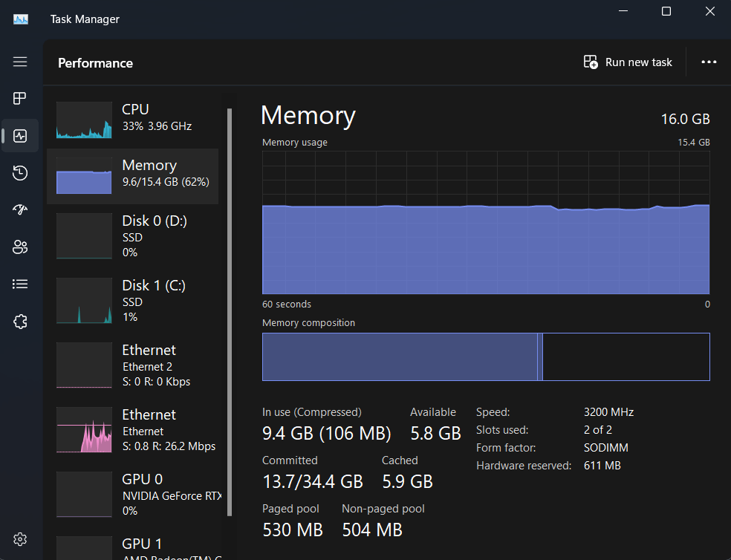The width and height of the screenshot is (731, 560).
Task: Open the three-dots more options menu
Action: pos(709,62)
